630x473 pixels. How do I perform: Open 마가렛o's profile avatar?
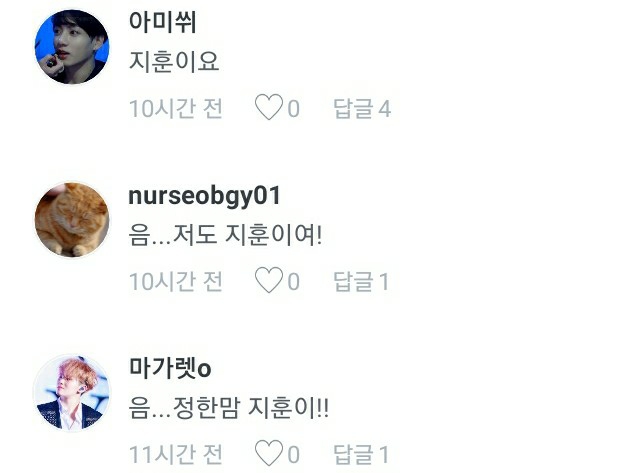pos(72,393)
